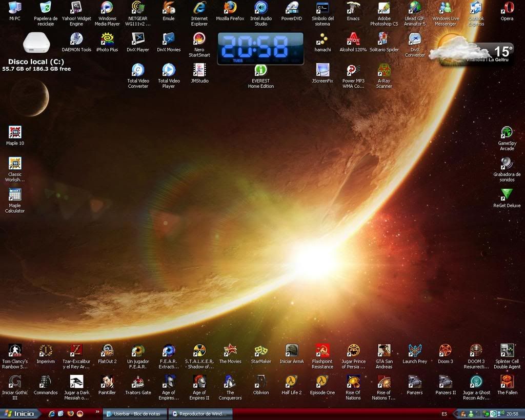This screenshot has width=525, height=420.
Task: Select the Emule desktop icon
Action: 169,8
